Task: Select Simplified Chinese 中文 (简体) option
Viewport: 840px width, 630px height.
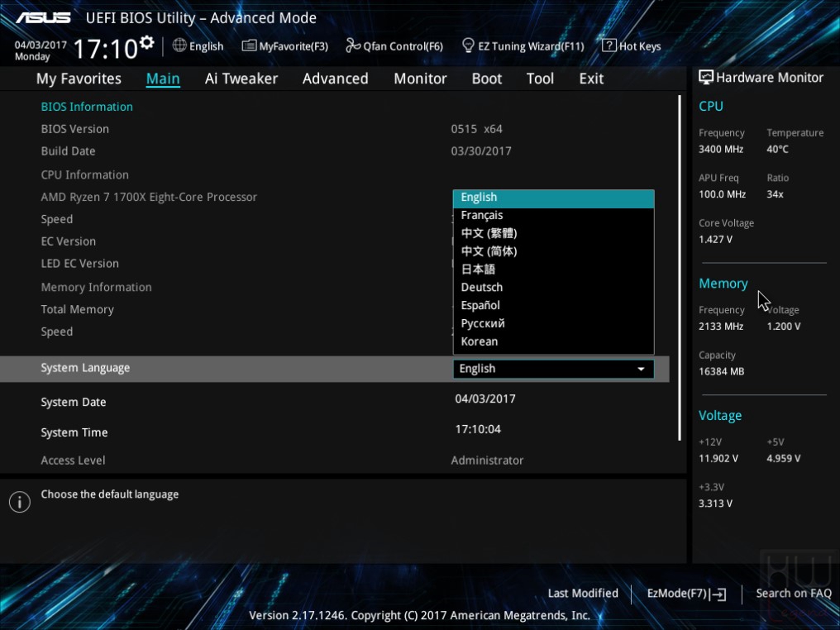Action: coord(553,251)
